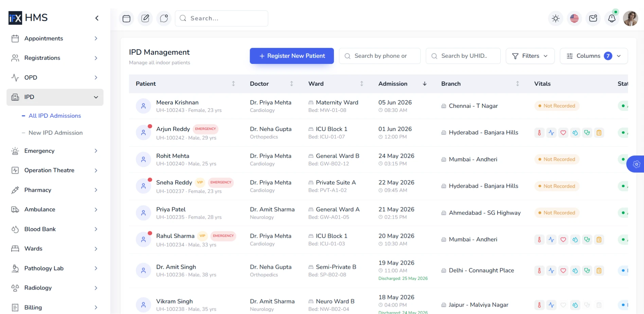Click Rohit Mehta's patient avatar icon

click(143, 160)
